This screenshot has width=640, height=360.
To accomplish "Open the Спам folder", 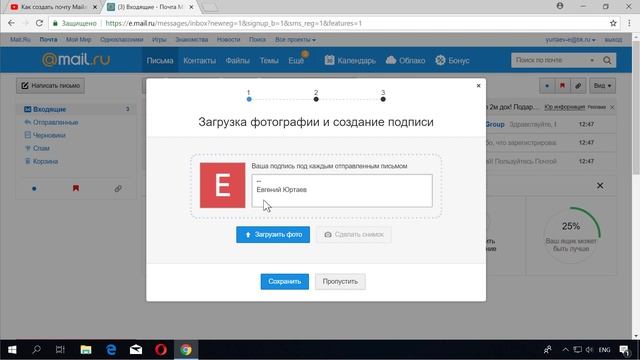I will tap(41, 149).
